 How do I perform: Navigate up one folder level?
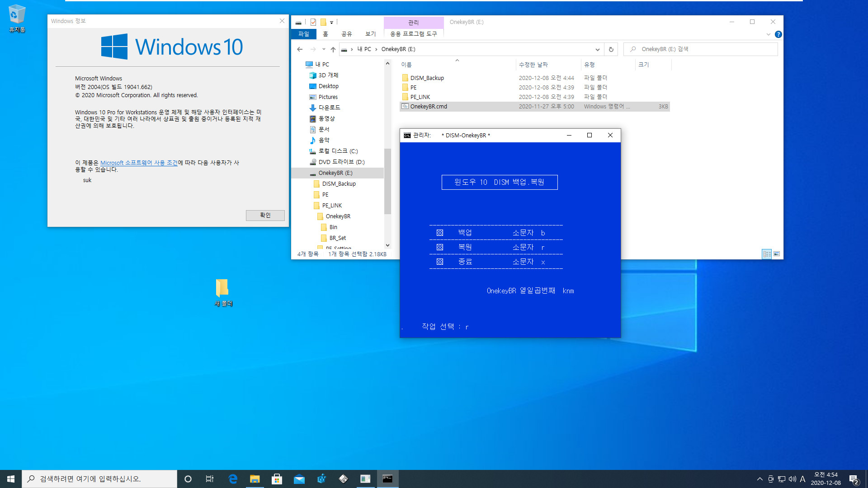click(x=333, y=49)
